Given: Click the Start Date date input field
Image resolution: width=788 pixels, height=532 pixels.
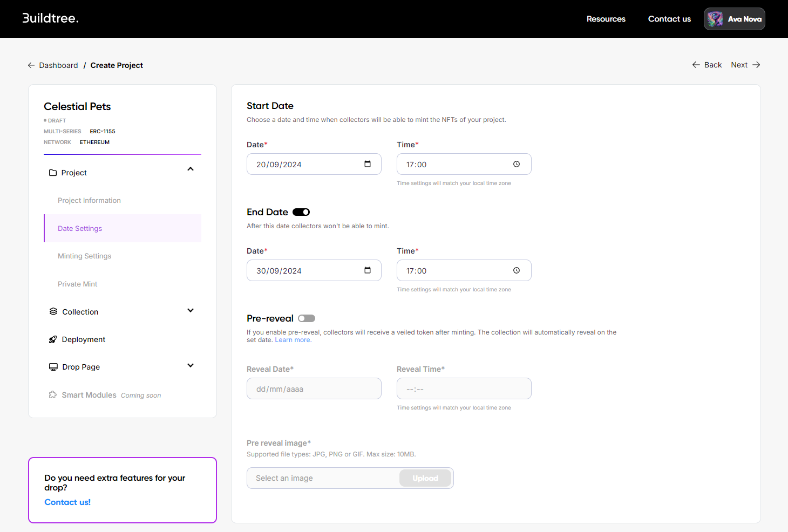Looking at the screenshot, I should click(x=302, y=165).
